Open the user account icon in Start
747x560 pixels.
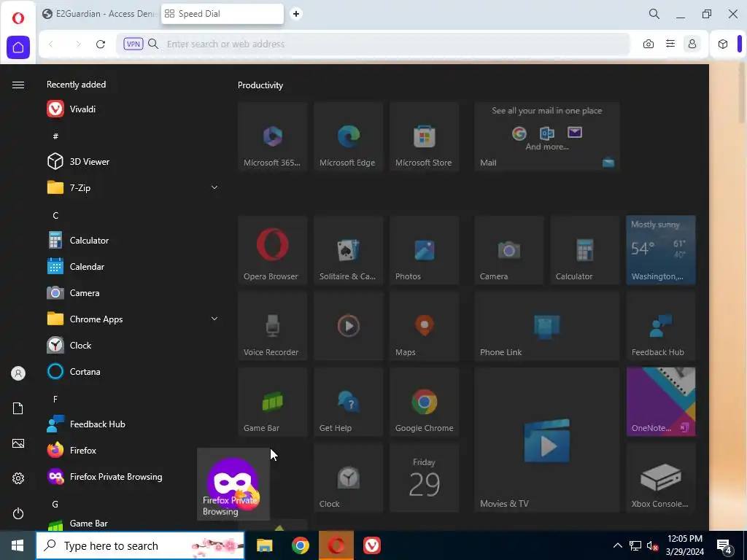click(x=18, y=373)
